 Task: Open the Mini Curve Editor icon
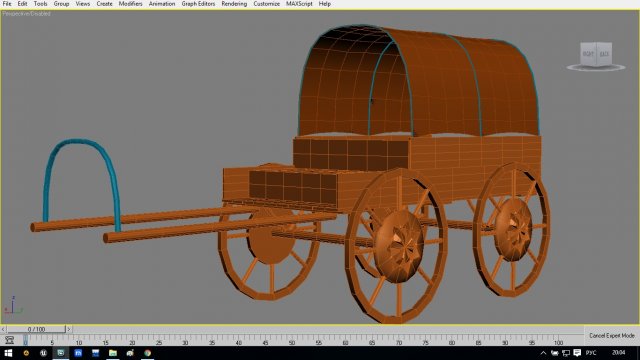click(9, 340)
